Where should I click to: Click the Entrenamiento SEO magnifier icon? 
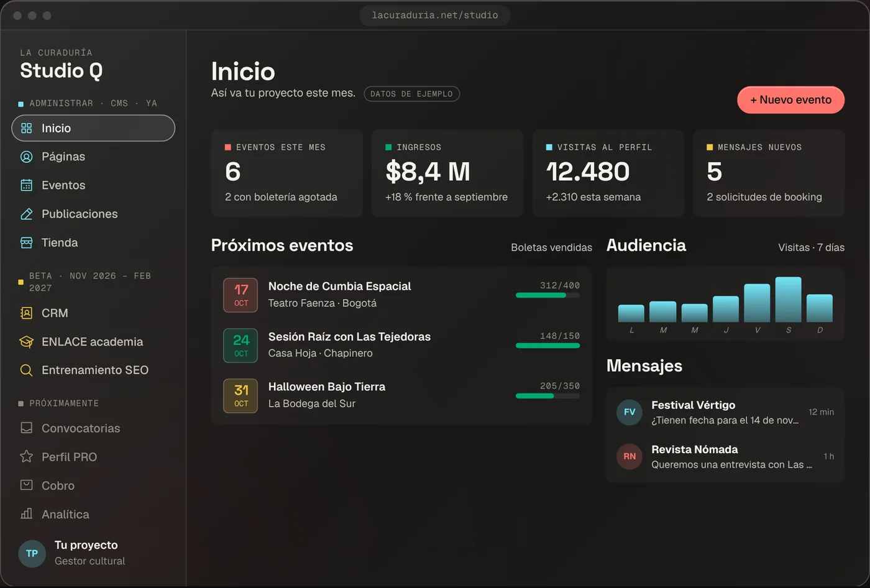coord(26,370)
